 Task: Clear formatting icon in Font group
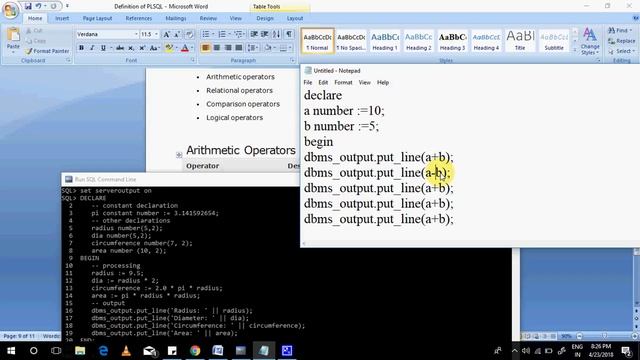[x=189, y=35]
